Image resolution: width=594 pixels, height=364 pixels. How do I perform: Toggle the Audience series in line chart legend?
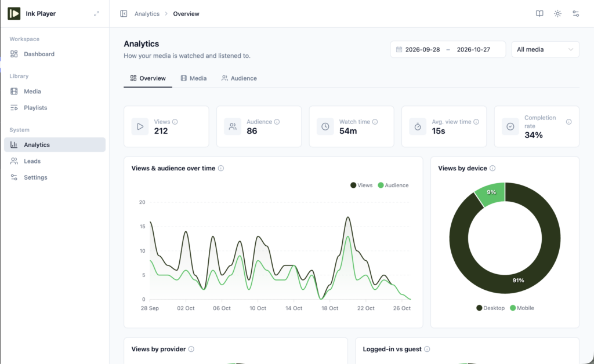click(393, 185)
